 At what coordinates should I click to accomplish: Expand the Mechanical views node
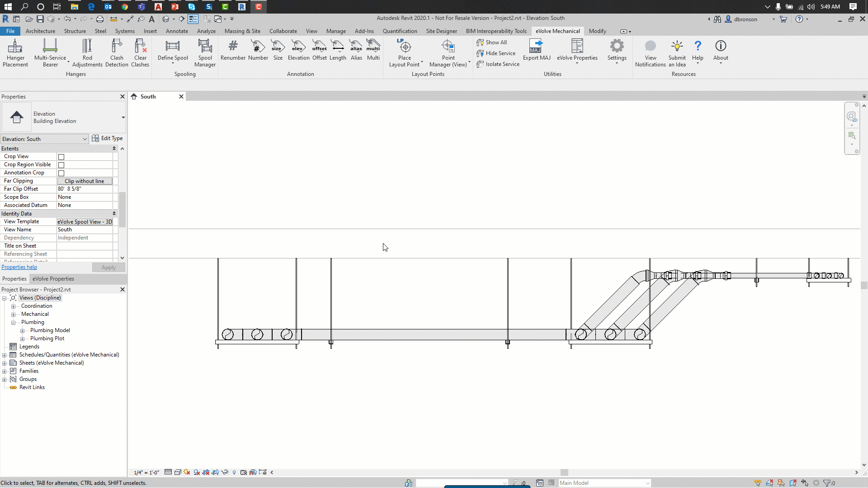coord(13,314)
